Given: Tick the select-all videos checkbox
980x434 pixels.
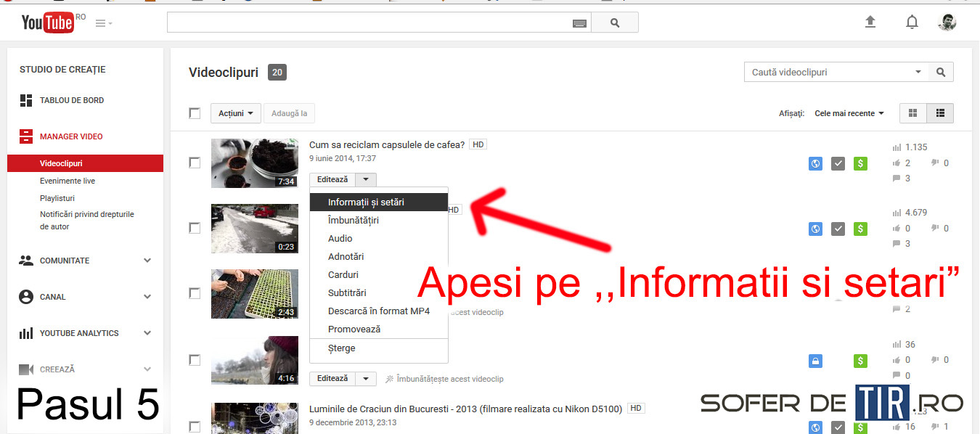Looking at the screenshot, I should point(195,113).
